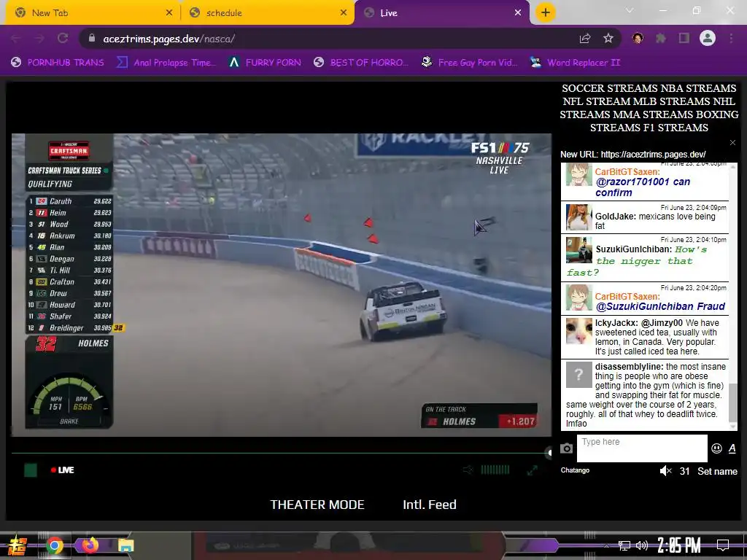Open the Windows Start menu icon
The height and width of the screenshot is (560, 747).
click(17, 545)
